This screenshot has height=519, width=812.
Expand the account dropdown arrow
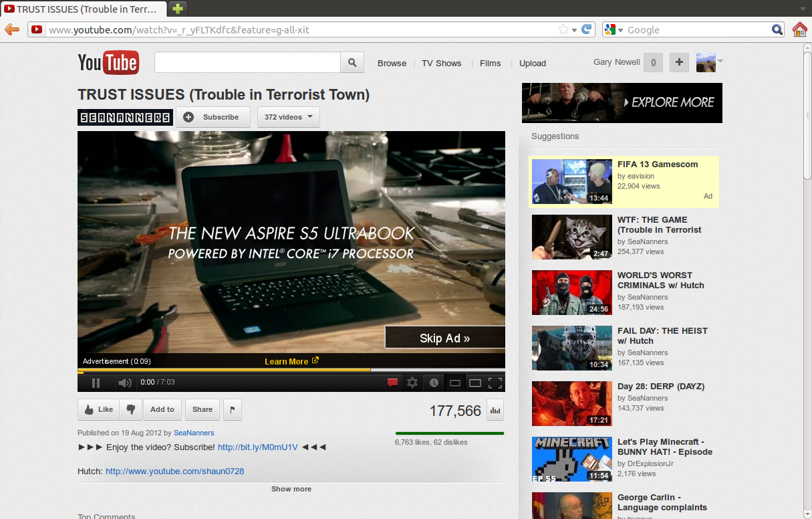click(720, 62)
